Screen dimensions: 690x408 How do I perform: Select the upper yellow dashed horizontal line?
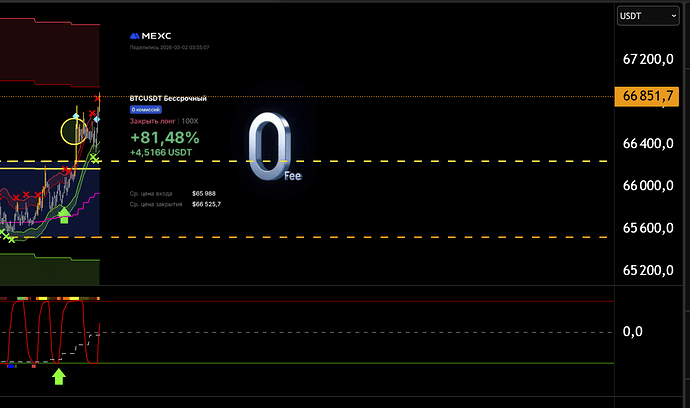tap(400, 161)
